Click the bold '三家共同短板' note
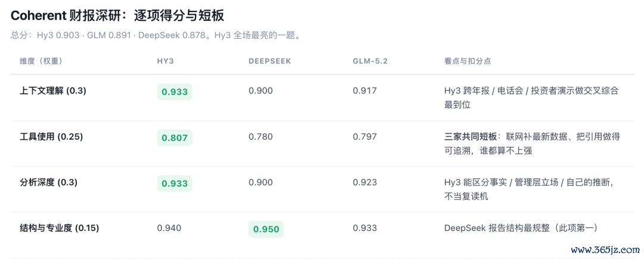This screenshot has width=644, height=259. point(470,137)
